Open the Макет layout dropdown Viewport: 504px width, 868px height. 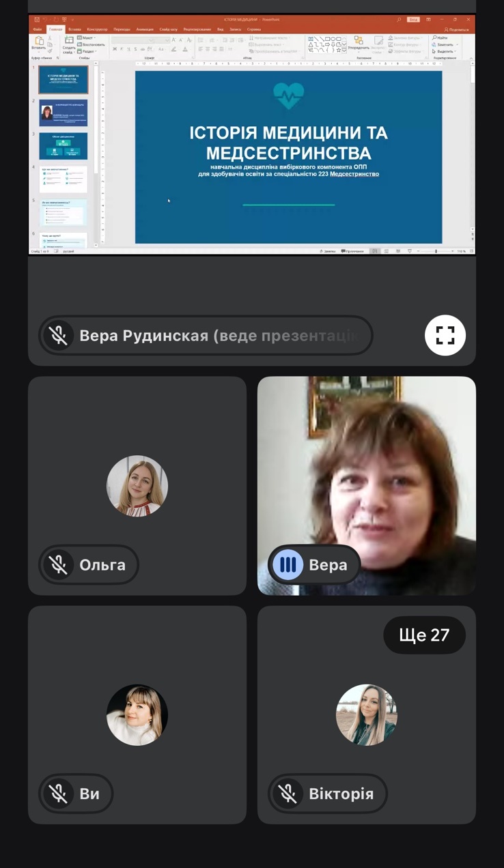pyautogui.click(x=87, y=38)
